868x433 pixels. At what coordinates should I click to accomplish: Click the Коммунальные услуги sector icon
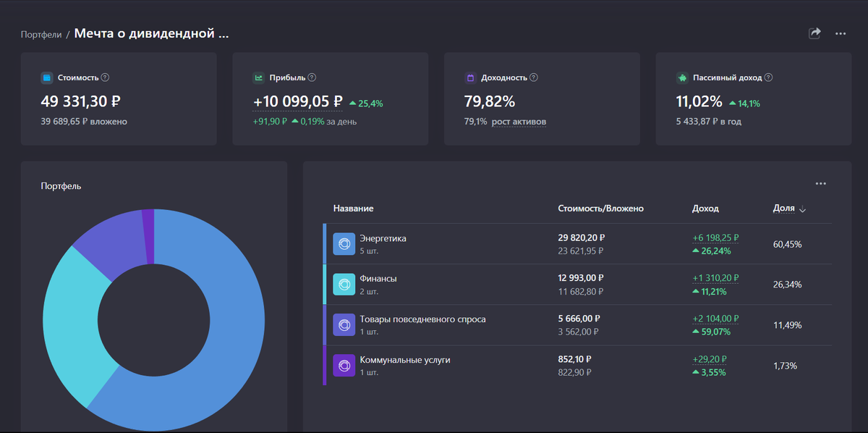pyautogui.click(x=344, y=366)
